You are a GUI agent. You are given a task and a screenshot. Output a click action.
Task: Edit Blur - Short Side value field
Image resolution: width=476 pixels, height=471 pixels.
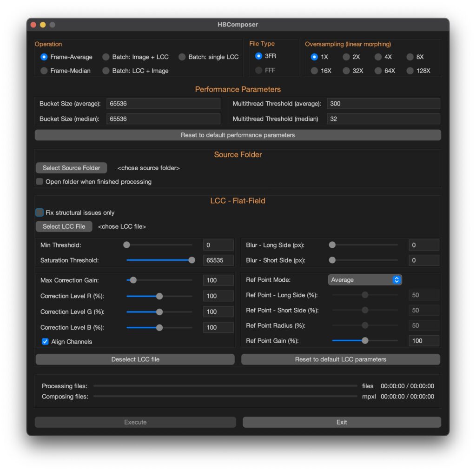(424, 260)
